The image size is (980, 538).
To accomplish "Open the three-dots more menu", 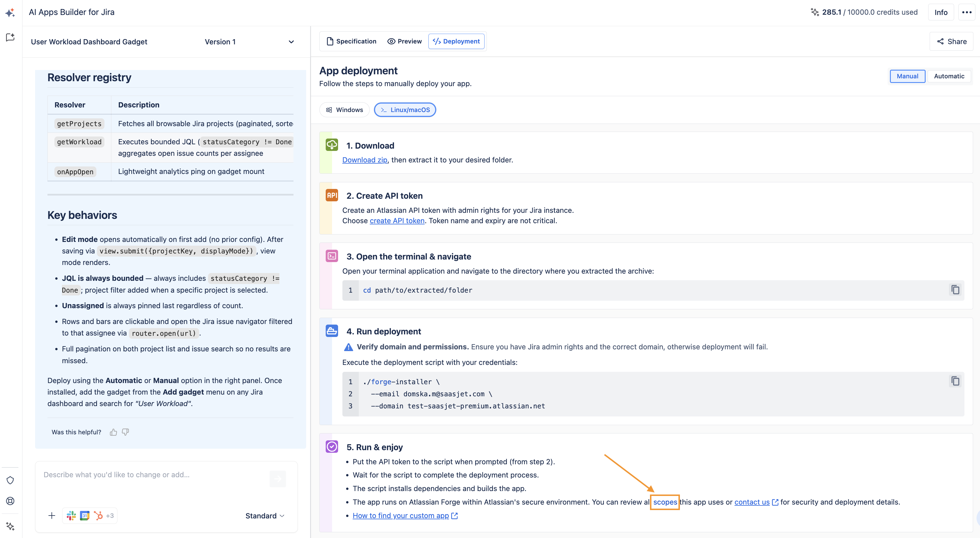I will pos(967,12).
